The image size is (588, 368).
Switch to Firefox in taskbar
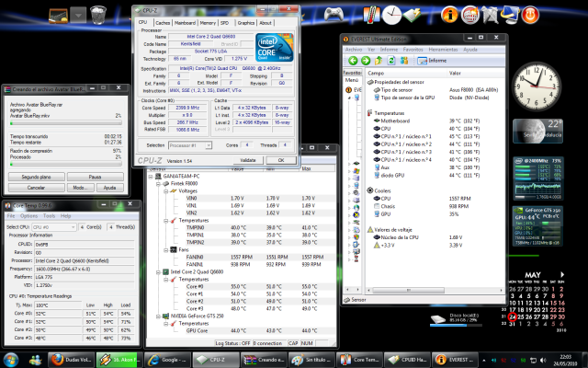pos(71,360)
